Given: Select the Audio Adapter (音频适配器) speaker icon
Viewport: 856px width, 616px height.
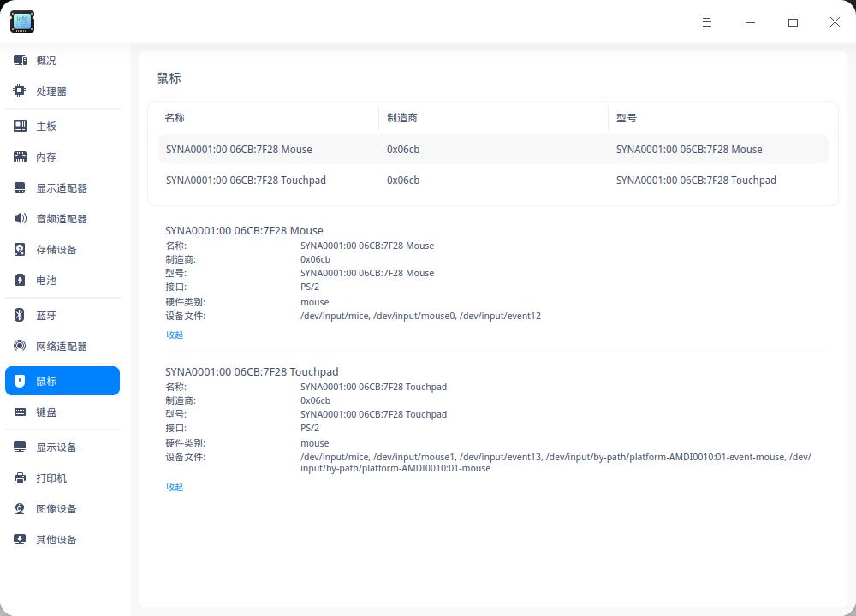Looking at the screenshot, I should [x=20, y=219].
